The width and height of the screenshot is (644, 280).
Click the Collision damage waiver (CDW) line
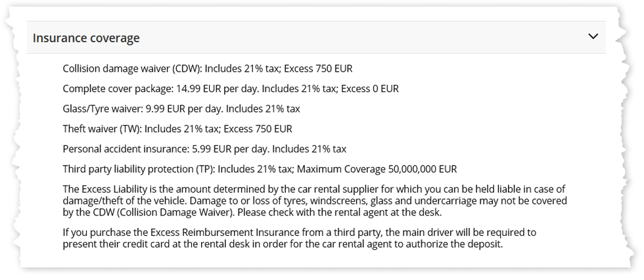coord(208,68)
